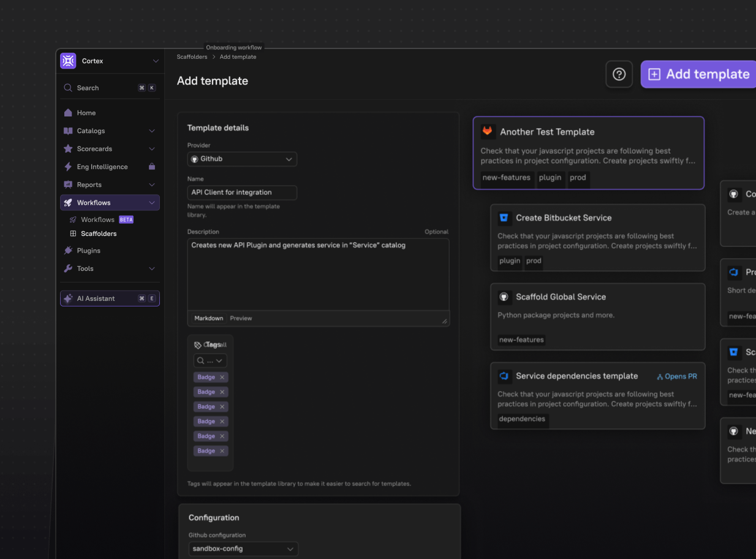Viewport: 756px width, 559px height.
Task: Open Scaffolders in the sidebar
Action: coord(99,234)
